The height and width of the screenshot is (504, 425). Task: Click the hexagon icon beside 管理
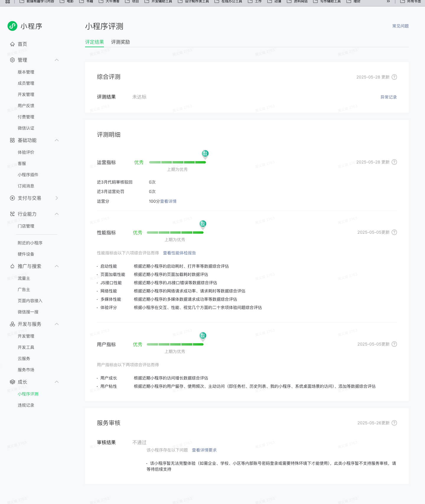(x=12, y=60)
